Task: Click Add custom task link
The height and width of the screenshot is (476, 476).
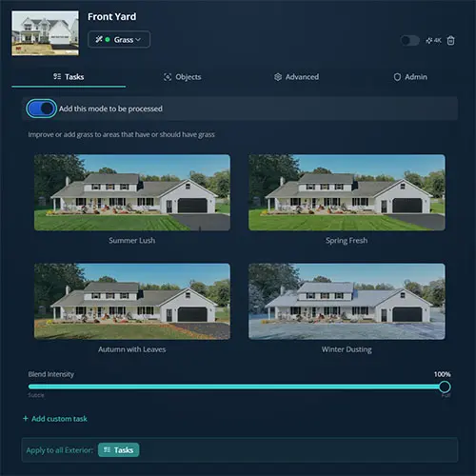Action: click(x=55, y=419)
